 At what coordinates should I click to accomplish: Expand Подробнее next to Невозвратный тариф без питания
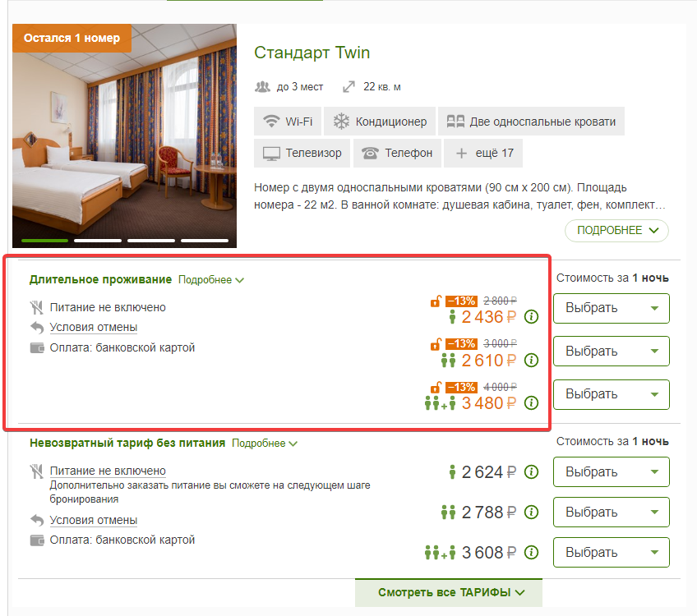tap(265, 444)
